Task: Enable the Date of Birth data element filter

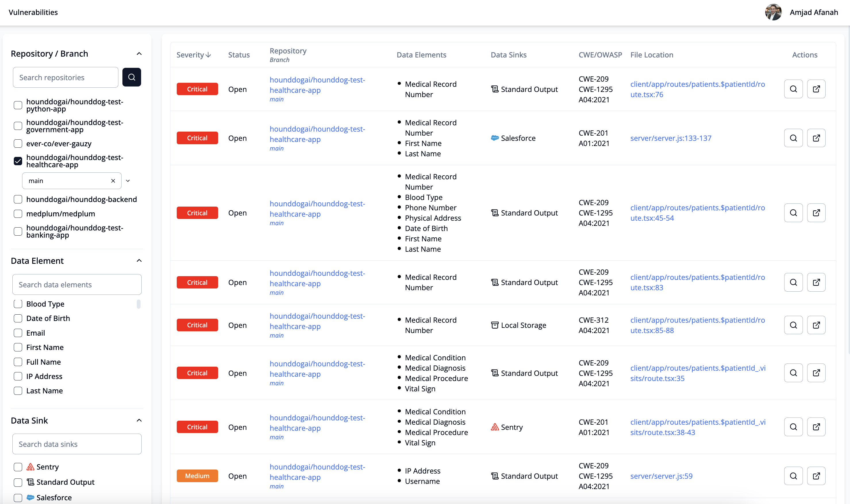Action: click(18, 318)
